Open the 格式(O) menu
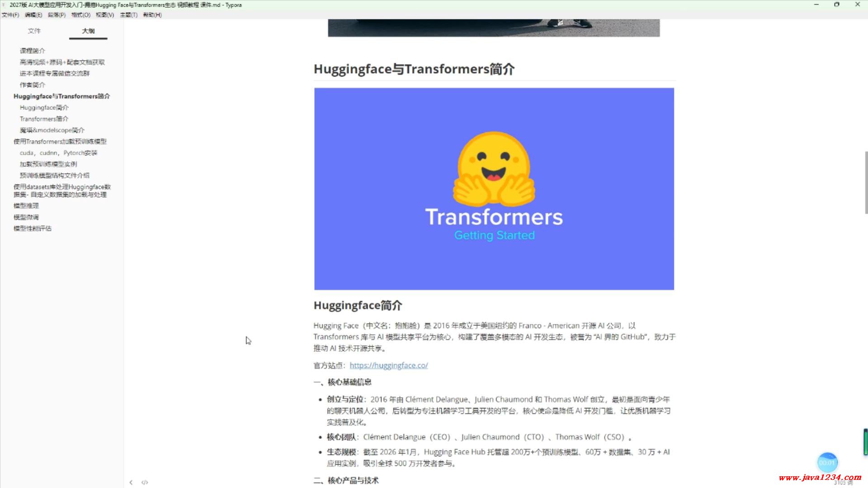Screen dimensions: 868x488 tap(80, 15)
